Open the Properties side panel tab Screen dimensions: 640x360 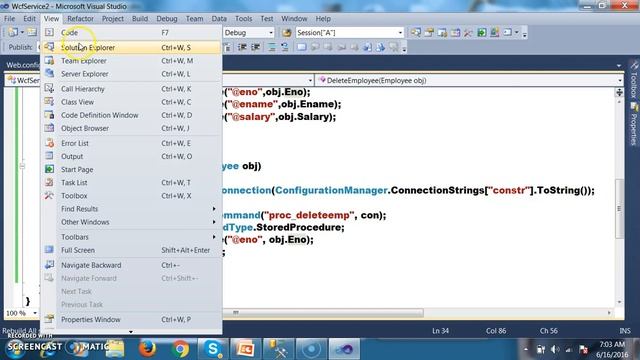click(634, 124)
